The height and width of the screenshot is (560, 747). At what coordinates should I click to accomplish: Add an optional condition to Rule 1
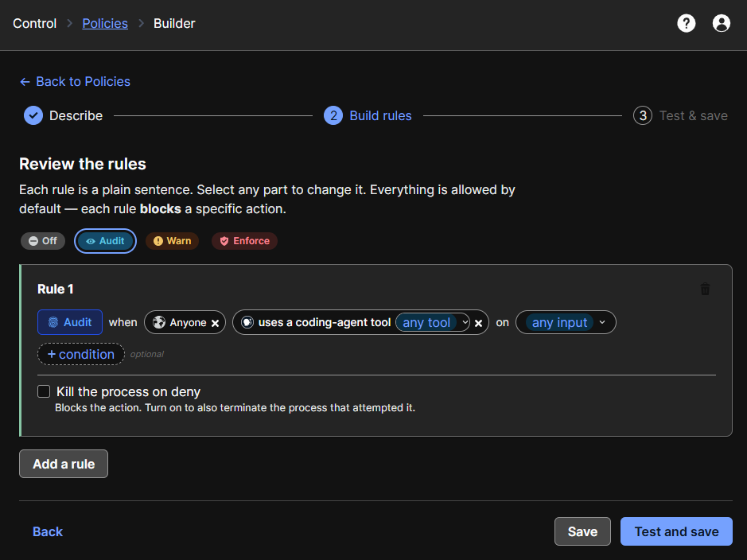click(x=81, y=354)
